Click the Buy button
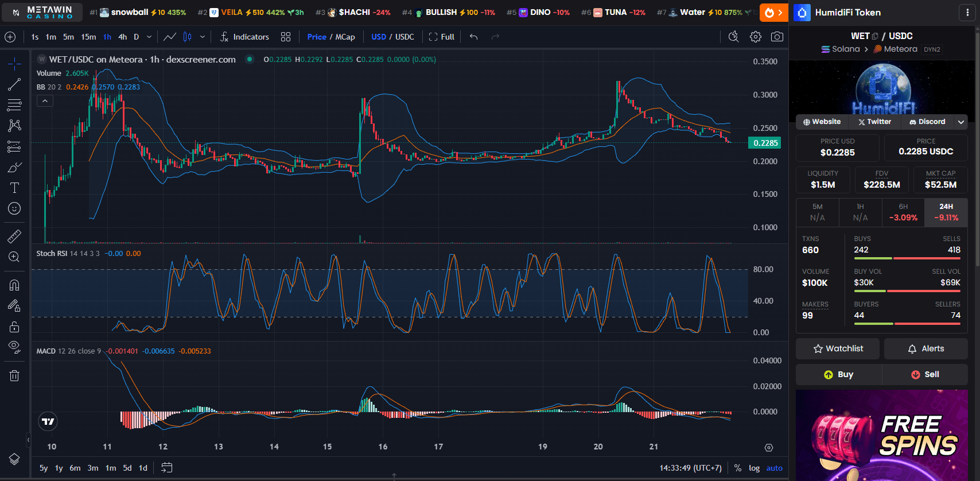Screen dimensions: 980x481 pyautogui.click(x=838, y=374)
